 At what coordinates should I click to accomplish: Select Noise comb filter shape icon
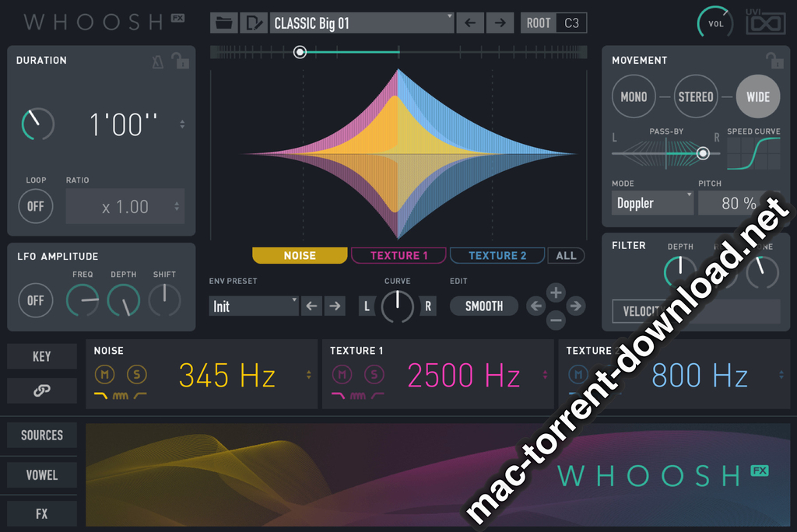tap(121, 395)
